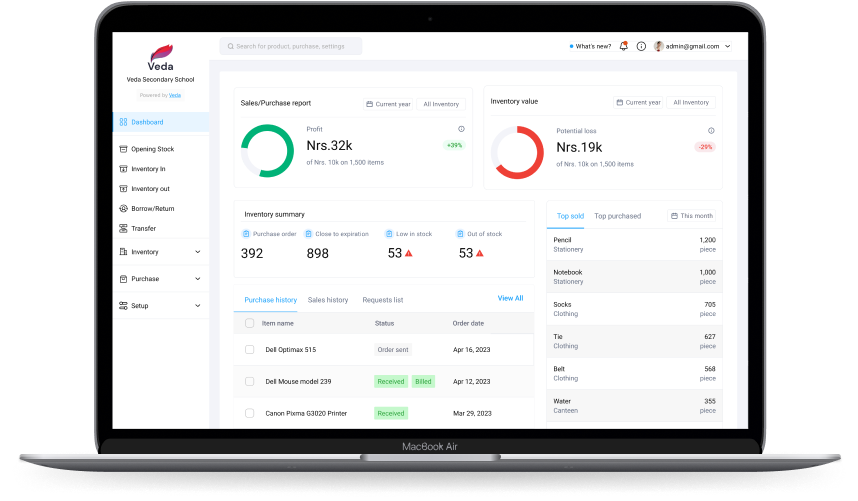Click the Profit info icon
This screenshot has width=858, height=501.
pyautogui.click(x=461, y=129)
